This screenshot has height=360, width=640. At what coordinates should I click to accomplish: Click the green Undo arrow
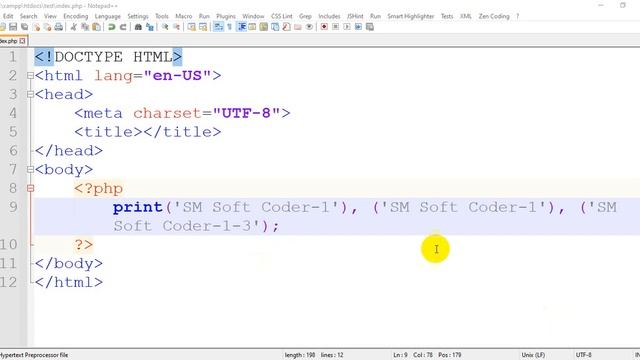point(111,27)
